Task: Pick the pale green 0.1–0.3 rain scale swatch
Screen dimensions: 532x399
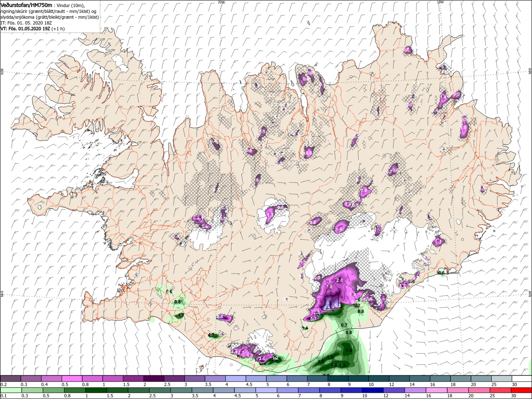Action: point(10,390)
